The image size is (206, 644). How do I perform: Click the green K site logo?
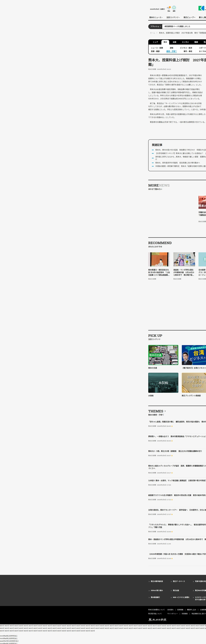[x=201, y=8]
